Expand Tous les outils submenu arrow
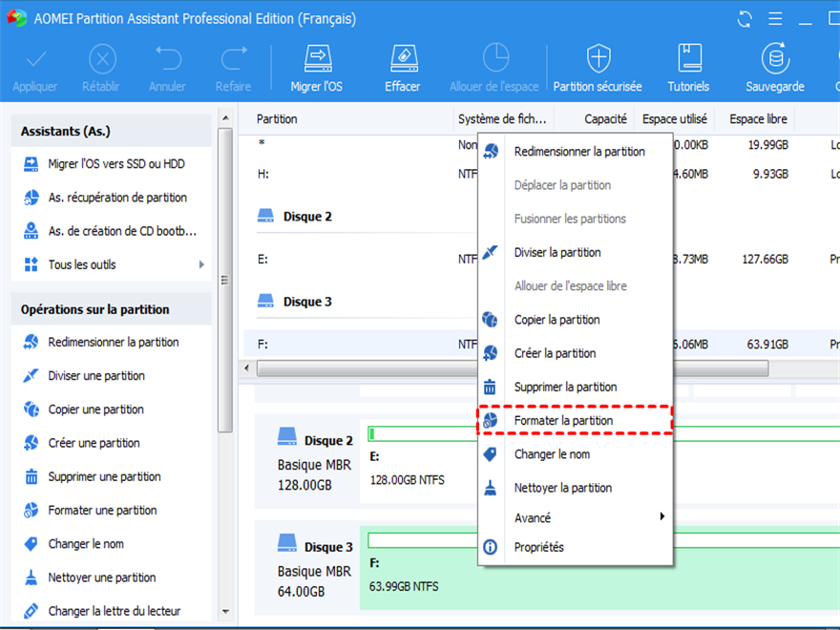This screenshot has width=840, height=630. (201, 264)
